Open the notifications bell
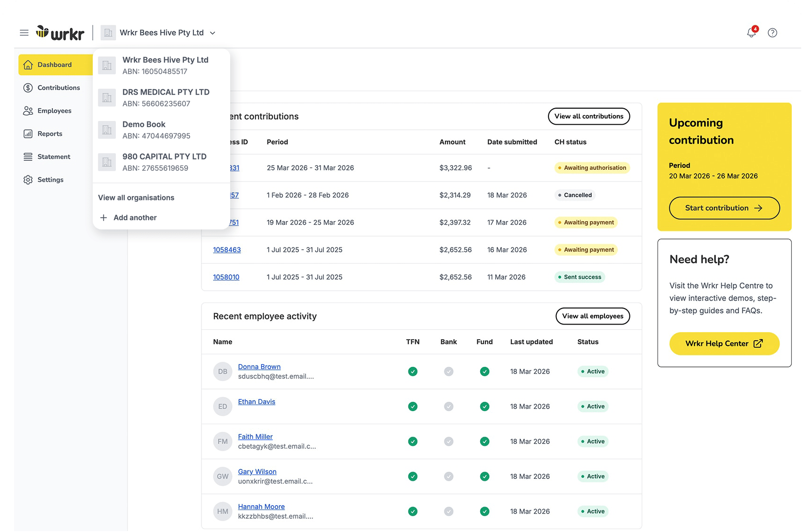This screenshot has width=804, height=532. (751, 32)
